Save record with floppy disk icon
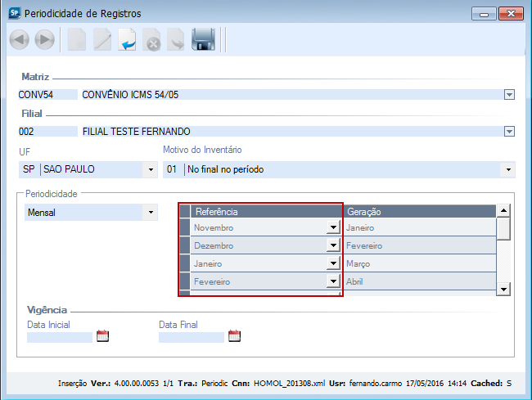The width and height of the screenshot is (532, 400). click(x=203, y=39)
